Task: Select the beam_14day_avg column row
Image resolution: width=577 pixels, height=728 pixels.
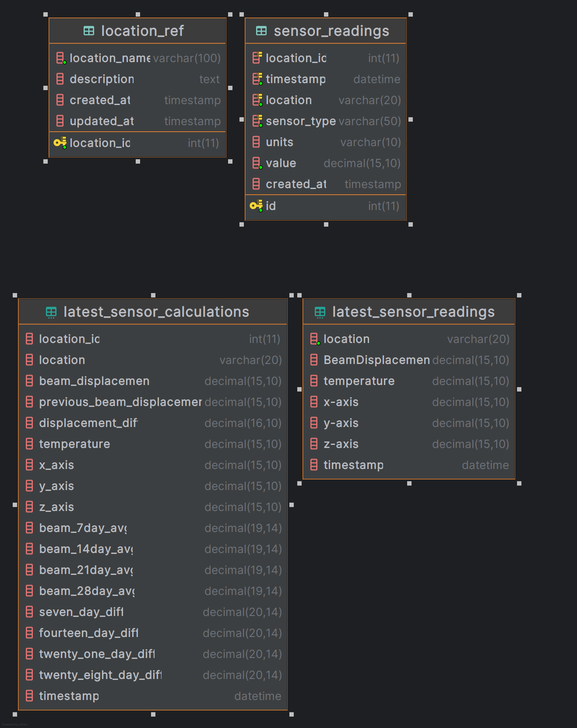Action: [153, 549]
